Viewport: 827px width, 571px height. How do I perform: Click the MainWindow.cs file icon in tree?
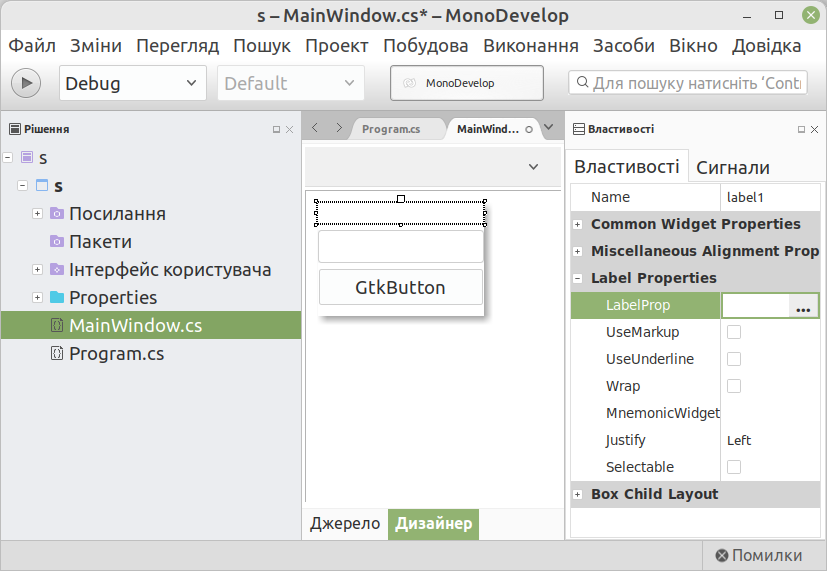click(56, 326)
